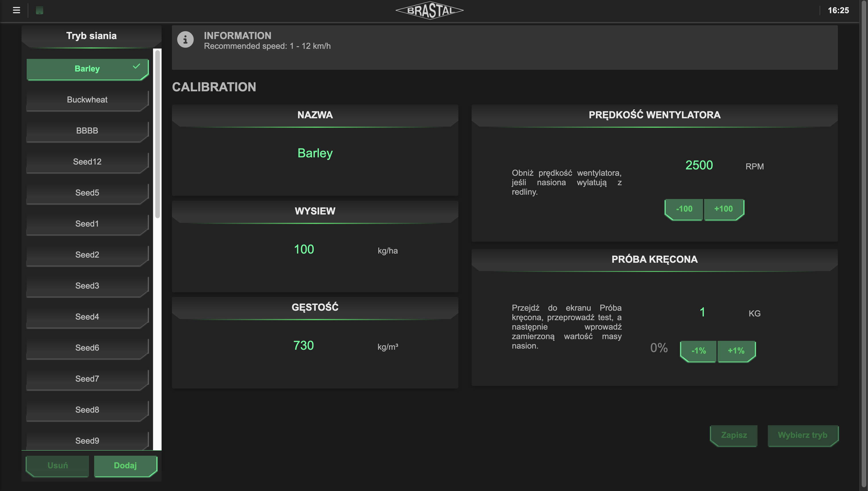The height and width of the screenshot is (491, 868).
Task: Reduce calibration test by 1%
Action: click(x=698, y=351)
